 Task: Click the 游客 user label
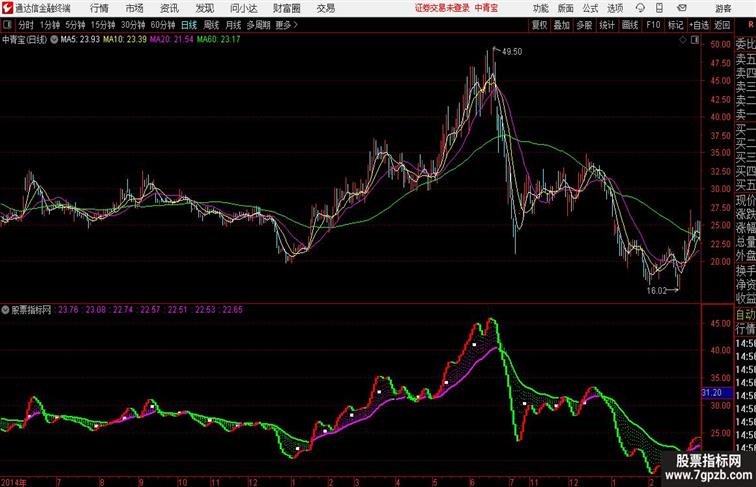coord(723,8)
